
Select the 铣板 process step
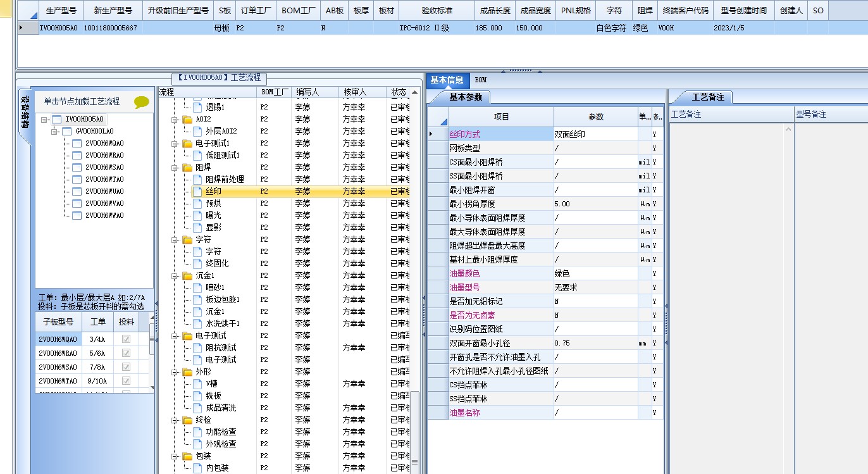[213, 396]
